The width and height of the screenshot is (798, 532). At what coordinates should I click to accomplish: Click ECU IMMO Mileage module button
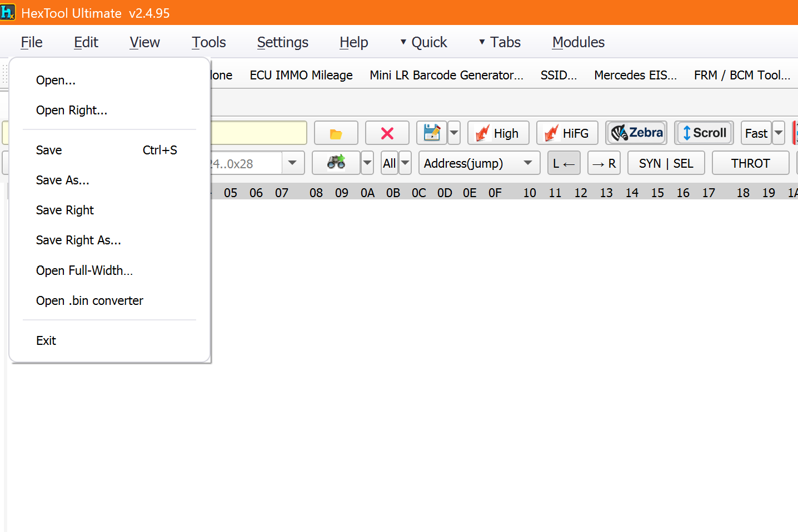point(301,75)
